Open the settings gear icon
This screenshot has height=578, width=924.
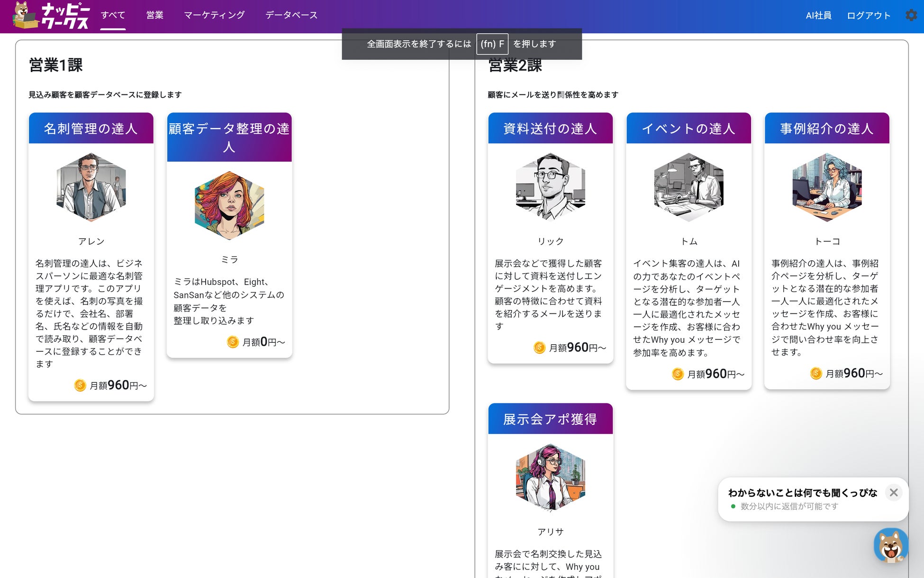pos(911,15)
